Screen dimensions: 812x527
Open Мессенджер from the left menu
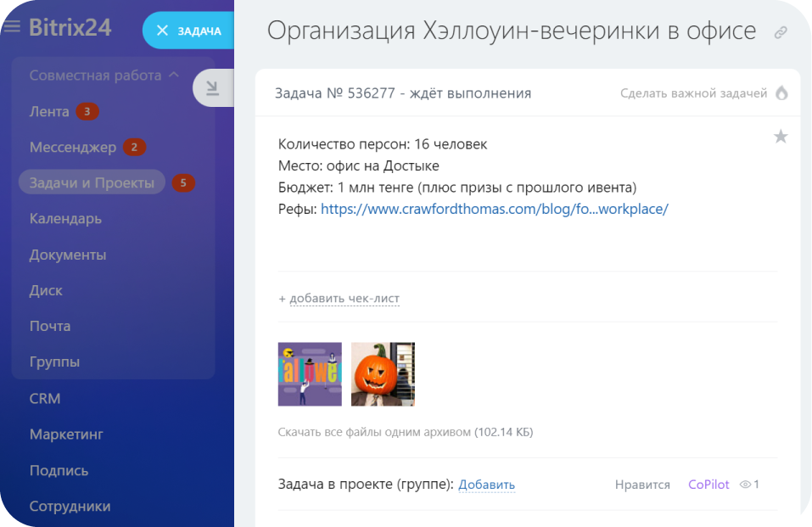coord(73,147)
